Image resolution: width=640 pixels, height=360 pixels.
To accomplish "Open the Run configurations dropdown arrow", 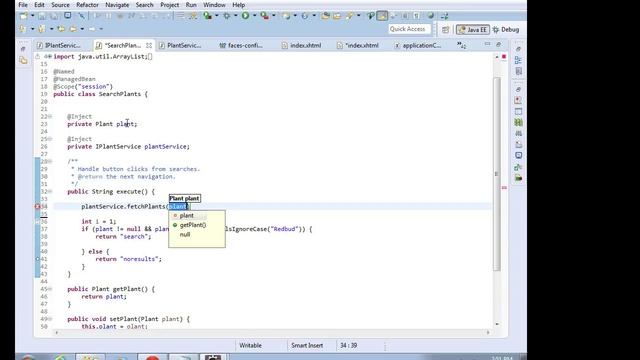I will [254, 16].
